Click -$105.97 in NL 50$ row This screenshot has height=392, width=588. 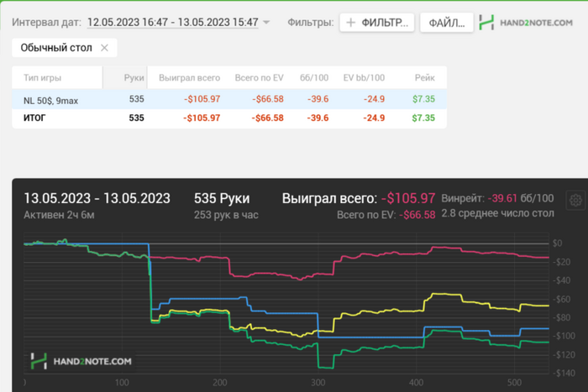[x=202, y=99]
